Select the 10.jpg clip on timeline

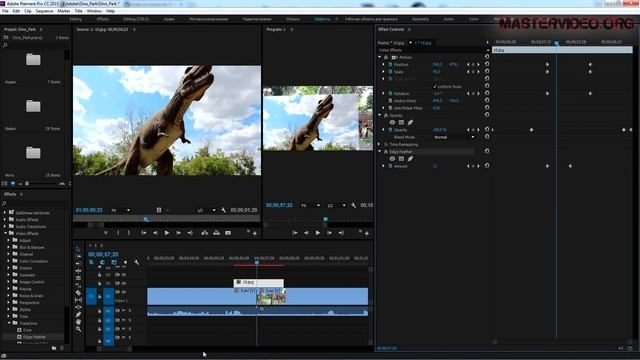258,282
